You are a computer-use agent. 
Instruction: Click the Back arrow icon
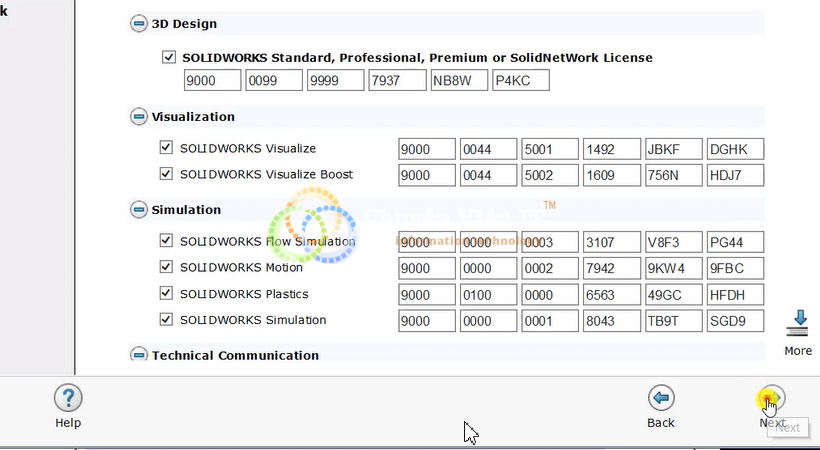coord(660,398)
